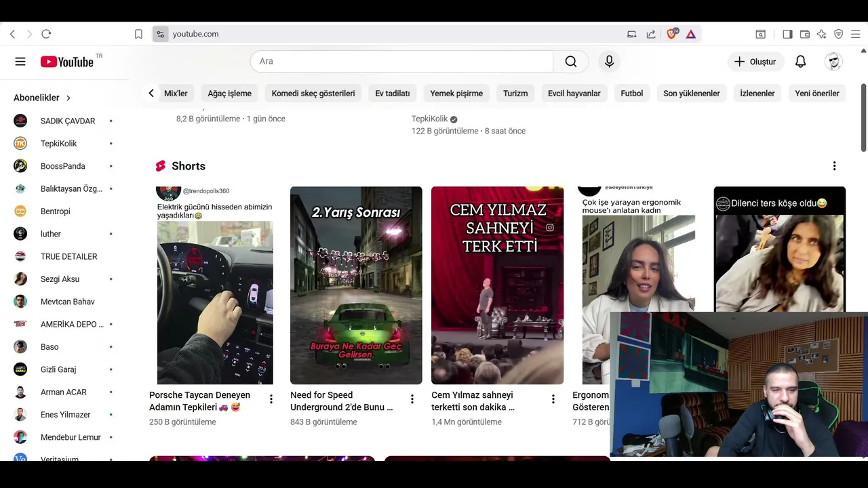Select the İzlenenler chip
Image resolution: width=868 pixels, height=488 pixels.
757,94
